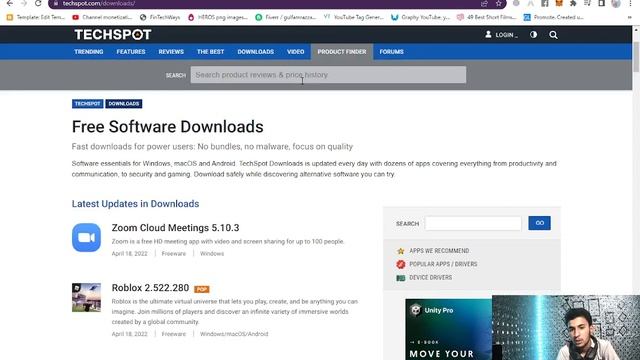This screenshot has height=360, width=640.
Task: Open the browser profile avatar
Action: point(616,3)
